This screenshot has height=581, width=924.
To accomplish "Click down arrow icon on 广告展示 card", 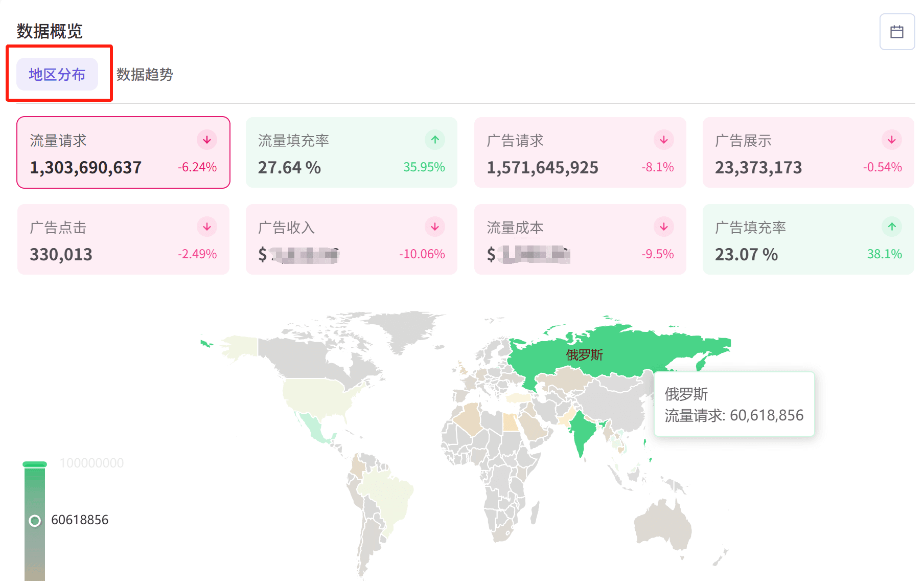I will click(x=891, y=140).
